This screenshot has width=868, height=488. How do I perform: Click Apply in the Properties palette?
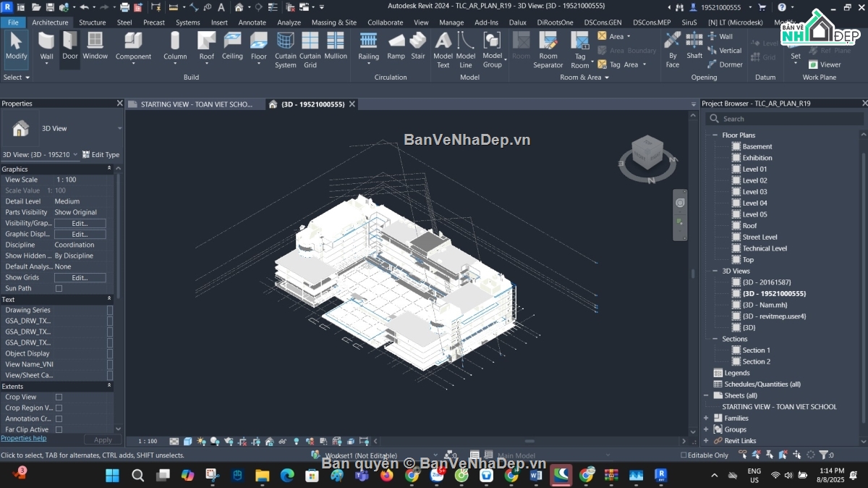tap(103, 439)
